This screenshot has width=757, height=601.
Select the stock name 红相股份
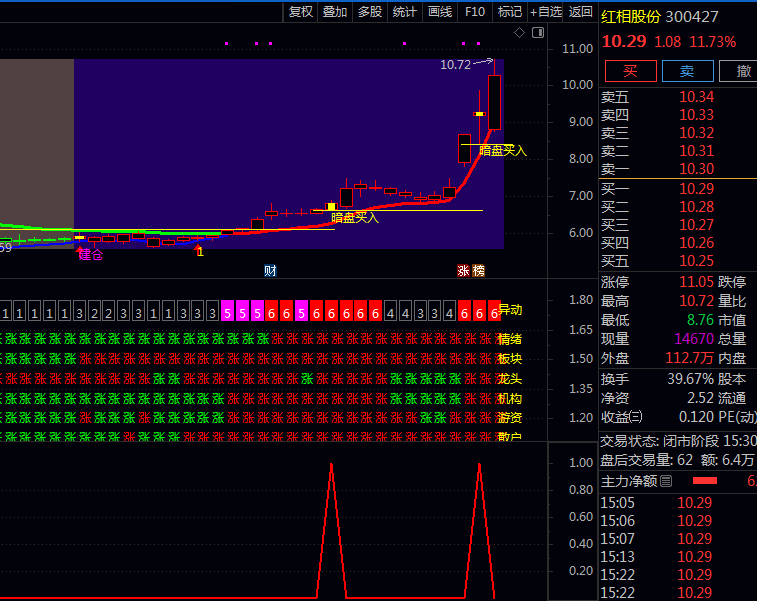click(631, 17)
